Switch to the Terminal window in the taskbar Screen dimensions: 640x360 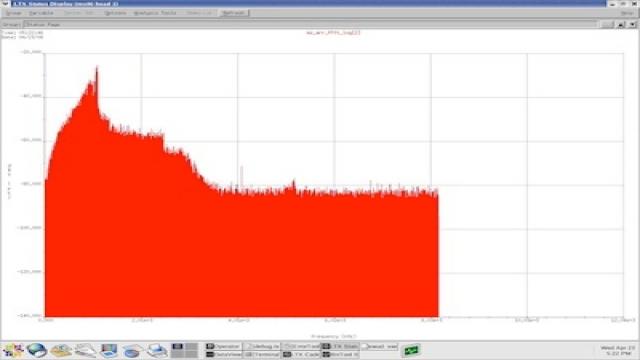tap(262, 355)
